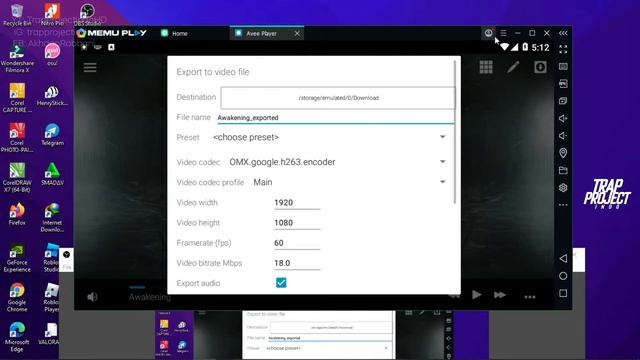The height and width of the screenshot is (360, 640).
Task: Open the Video codec profile dropdown
Action: 349,182
